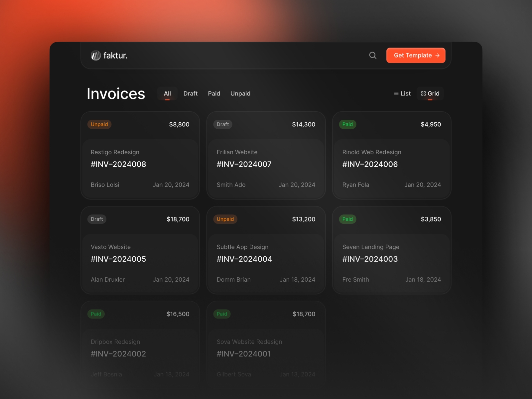532x399 pixels.
Task: Click the faktur logo icon
Action: coord(96,56)
